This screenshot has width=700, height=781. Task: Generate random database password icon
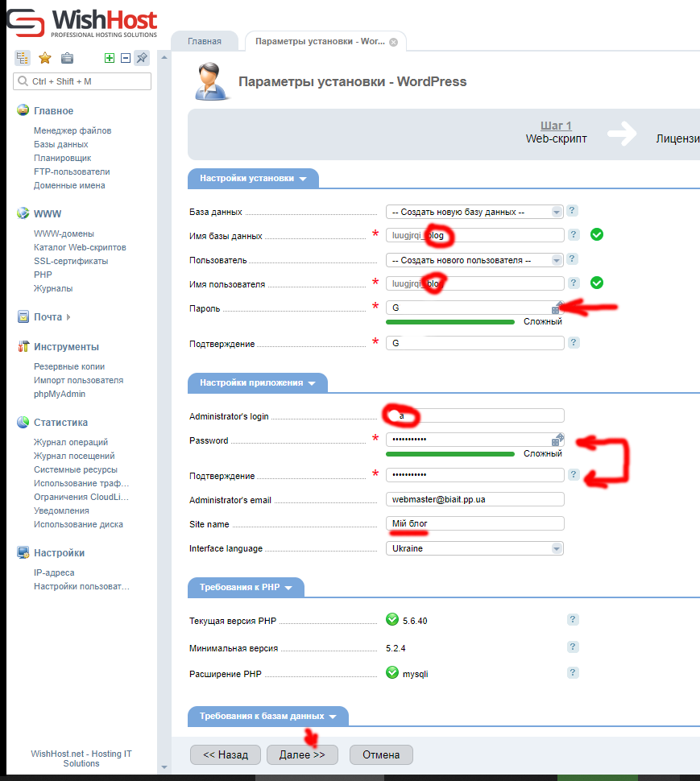click(557, 308)
